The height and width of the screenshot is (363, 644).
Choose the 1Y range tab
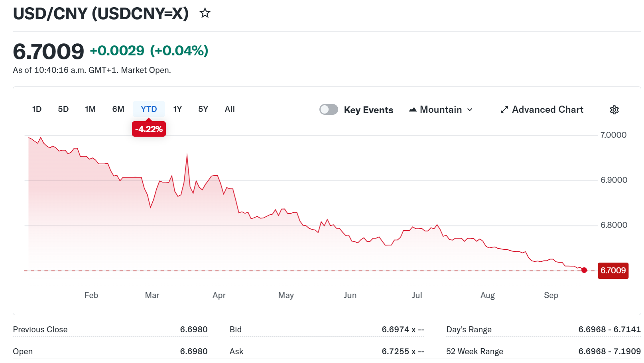click(177, 109)
